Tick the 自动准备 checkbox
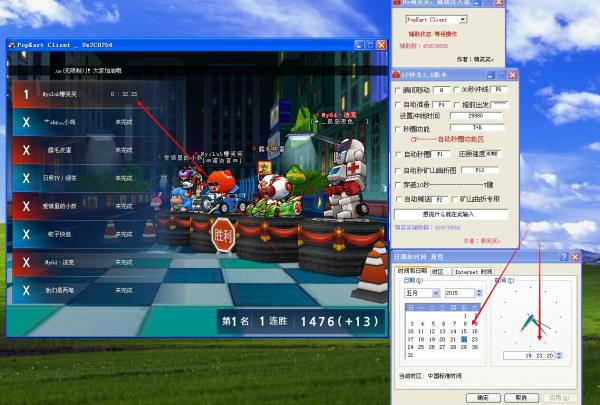 (x=398, y=105)
